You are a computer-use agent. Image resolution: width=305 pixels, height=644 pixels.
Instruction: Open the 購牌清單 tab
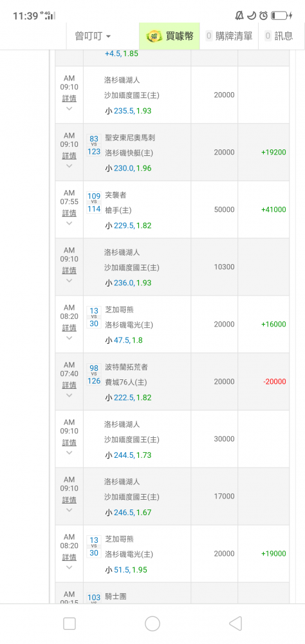pyautogui.click(x=229, y=36)
